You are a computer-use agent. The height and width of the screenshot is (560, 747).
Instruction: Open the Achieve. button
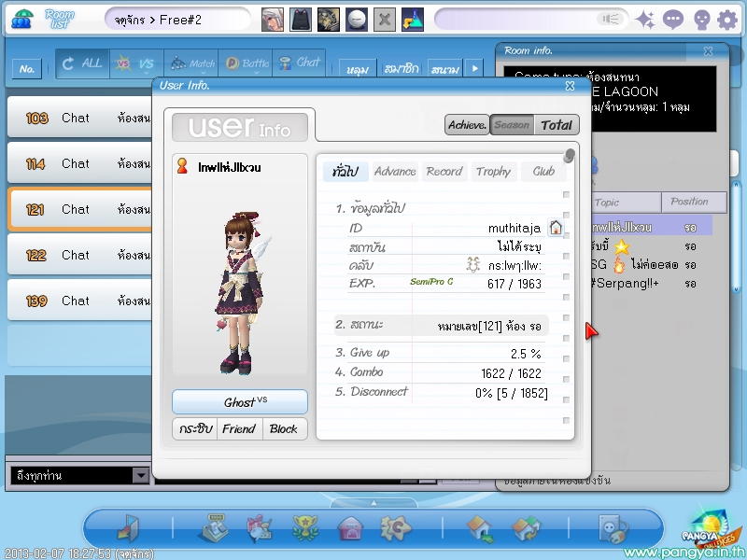pos(468,125)
